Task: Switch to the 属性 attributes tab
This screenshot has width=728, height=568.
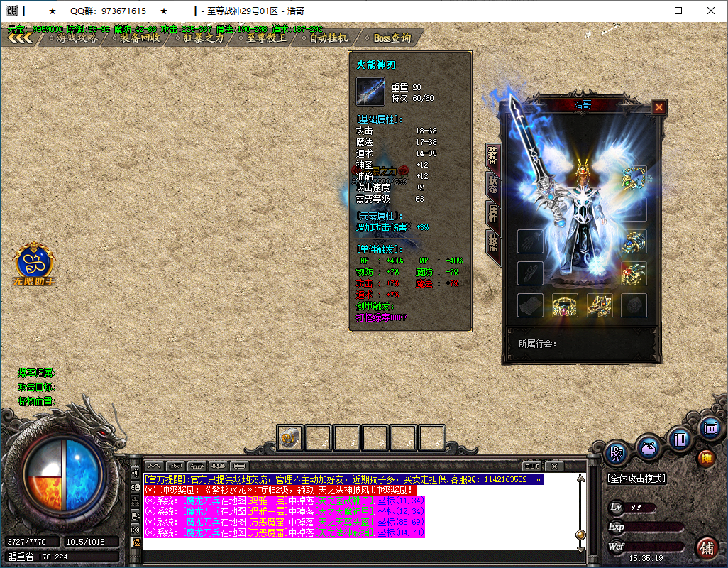Action: click(492, 214)
